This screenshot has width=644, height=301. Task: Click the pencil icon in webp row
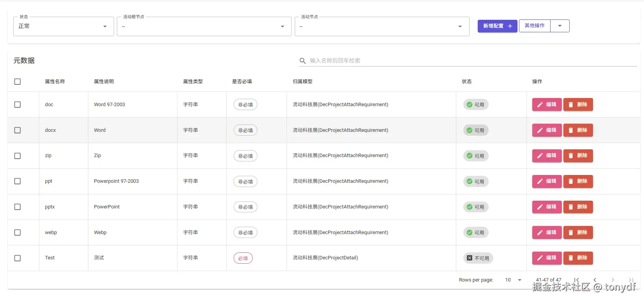540,233
